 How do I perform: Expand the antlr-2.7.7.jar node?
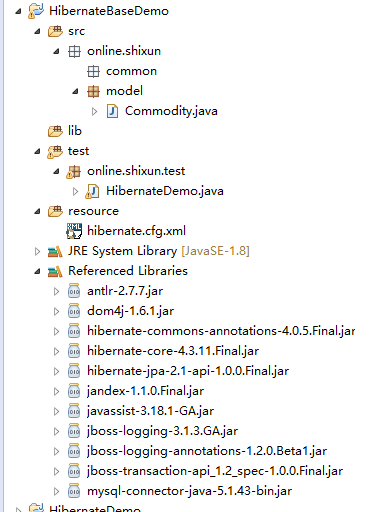pos(56,291)
